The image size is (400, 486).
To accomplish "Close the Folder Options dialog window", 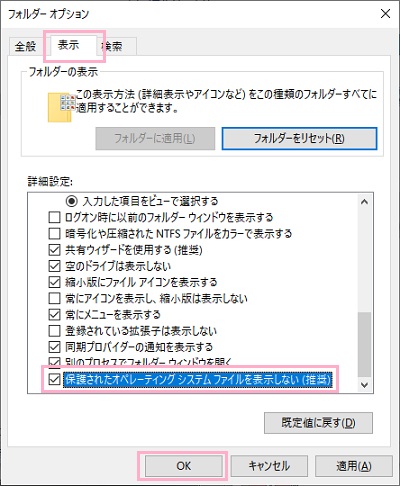I will click(x=385, y=14).
